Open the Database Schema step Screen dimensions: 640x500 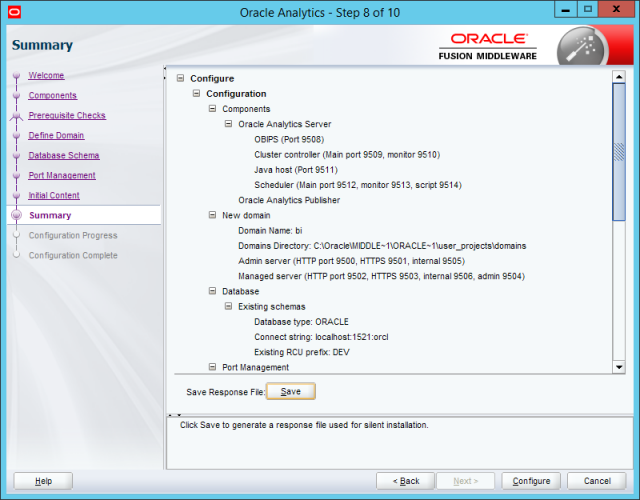click(x=64, y=156)
